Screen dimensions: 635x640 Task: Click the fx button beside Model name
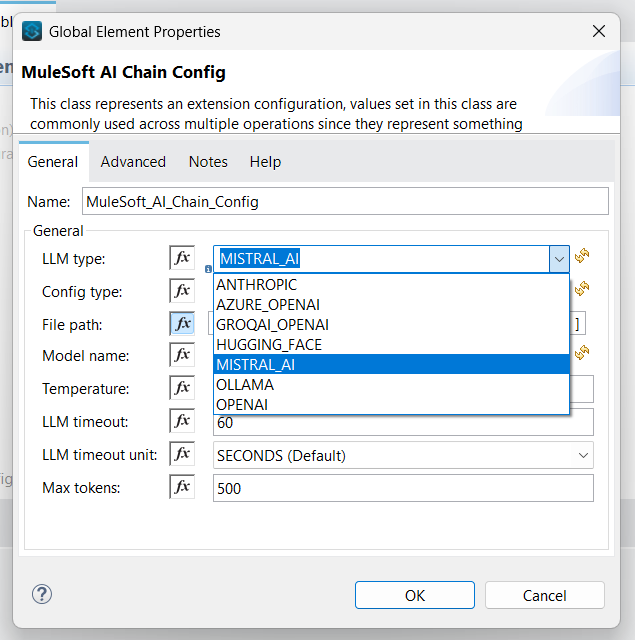[182, 354]
